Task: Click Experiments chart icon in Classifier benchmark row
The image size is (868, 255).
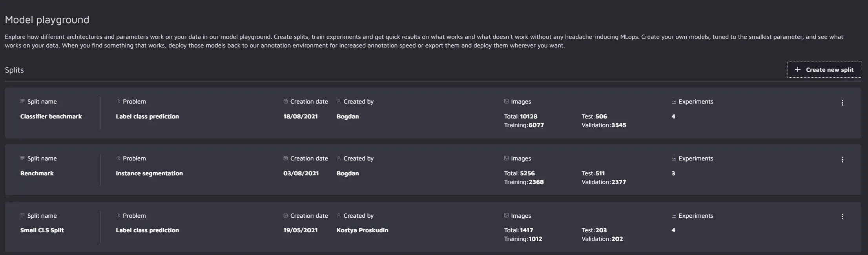Action: click(674, 102)
